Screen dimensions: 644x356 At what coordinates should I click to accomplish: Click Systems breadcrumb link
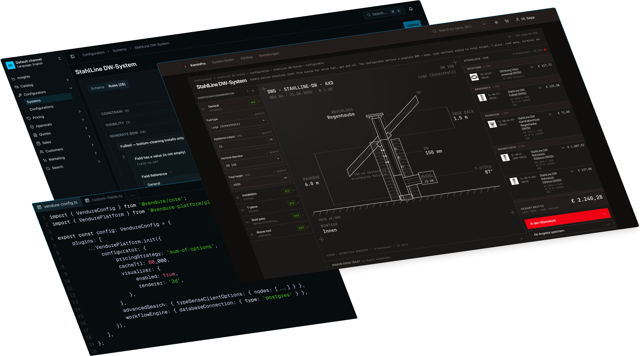coord(120,50)
